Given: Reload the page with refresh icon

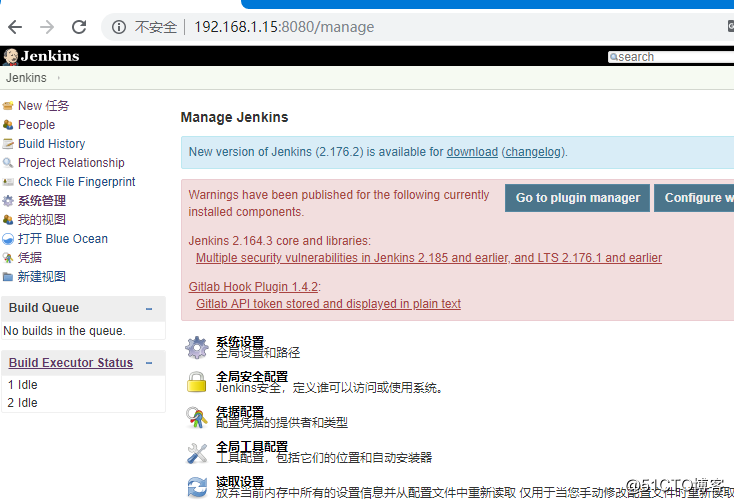Looking at the screenshot, I should coord(79,27).
